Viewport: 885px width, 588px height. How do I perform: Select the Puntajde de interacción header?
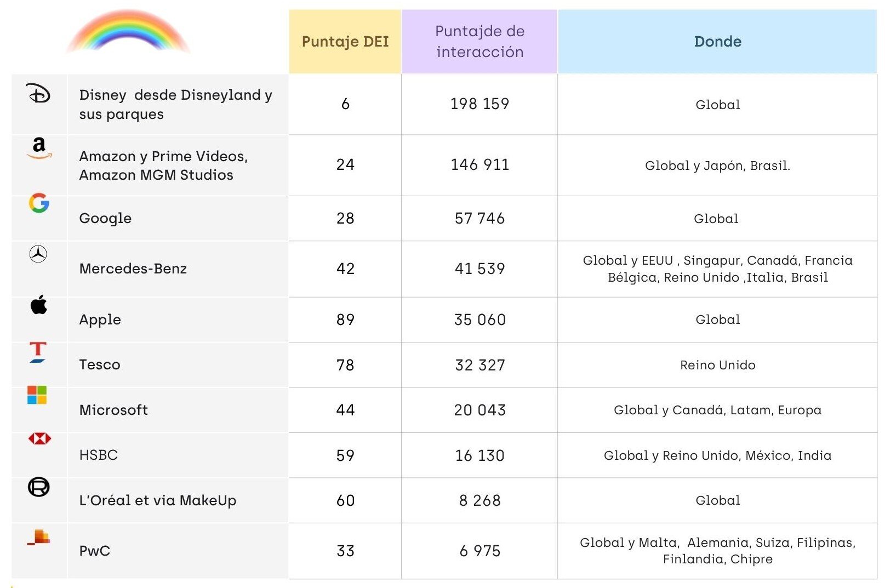(479, 42)
